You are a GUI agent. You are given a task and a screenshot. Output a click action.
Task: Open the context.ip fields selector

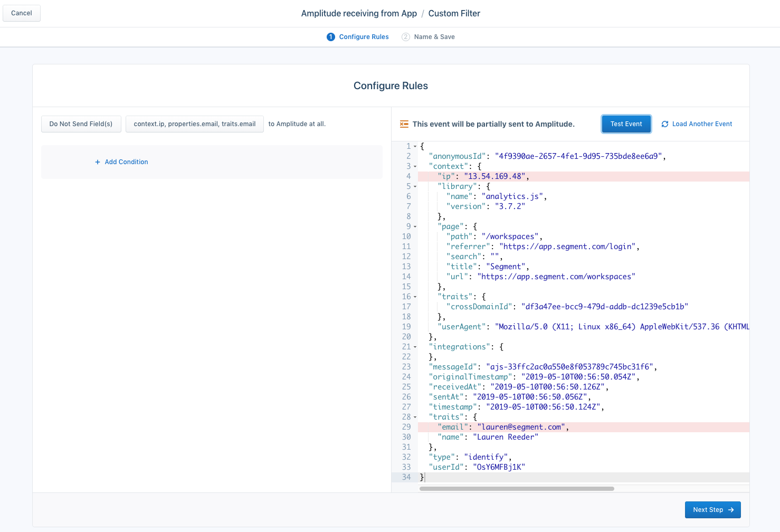click(195, 124)
